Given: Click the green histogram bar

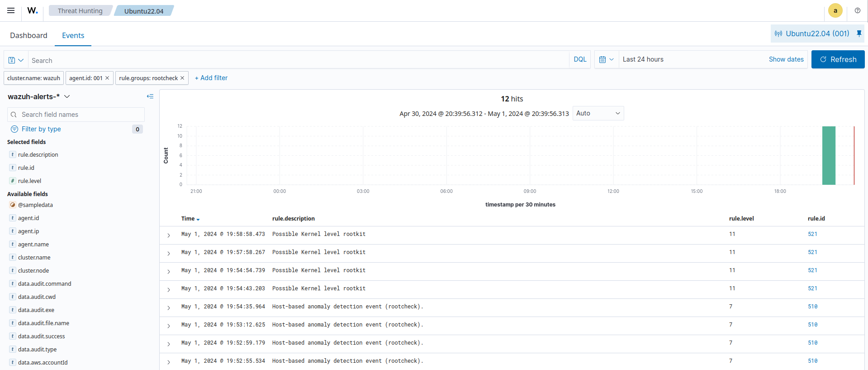Looking at the screenshot, I should pyautogui.click(x=829, y=155).
